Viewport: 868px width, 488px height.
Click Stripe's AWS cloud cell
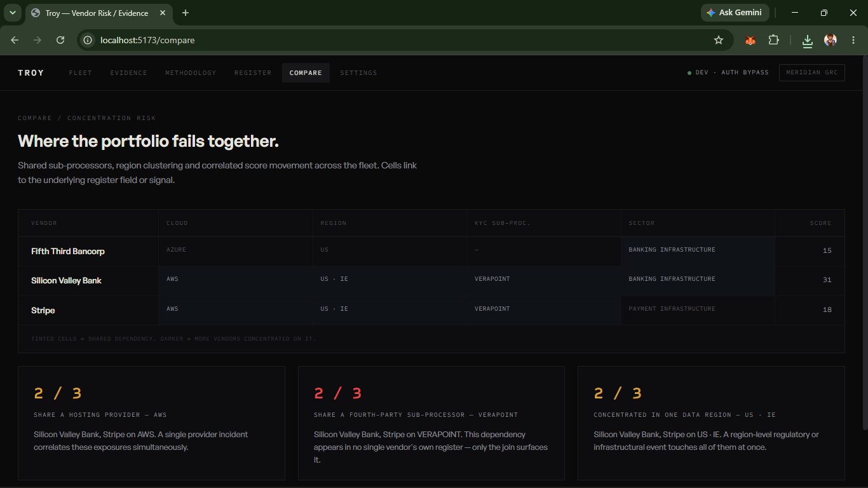(x=235, y=310)
